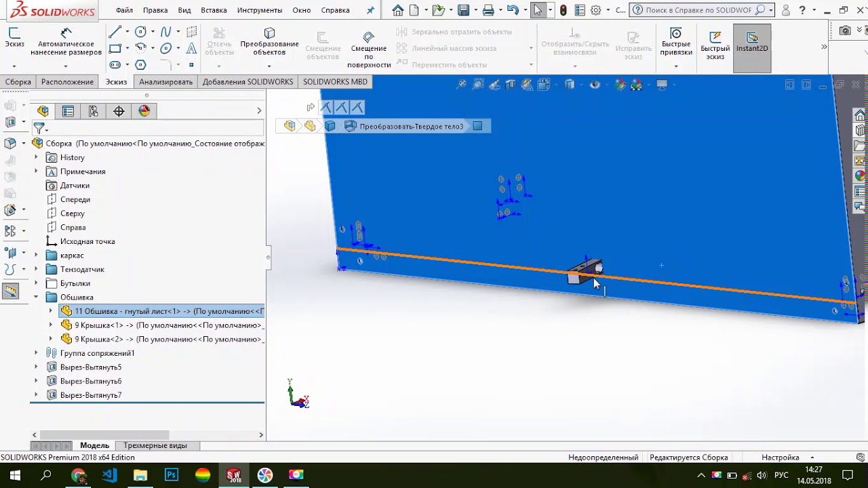Select the Corner Rectangle tool
Screen dimensions: 868x488
click(x=115, y=48)
